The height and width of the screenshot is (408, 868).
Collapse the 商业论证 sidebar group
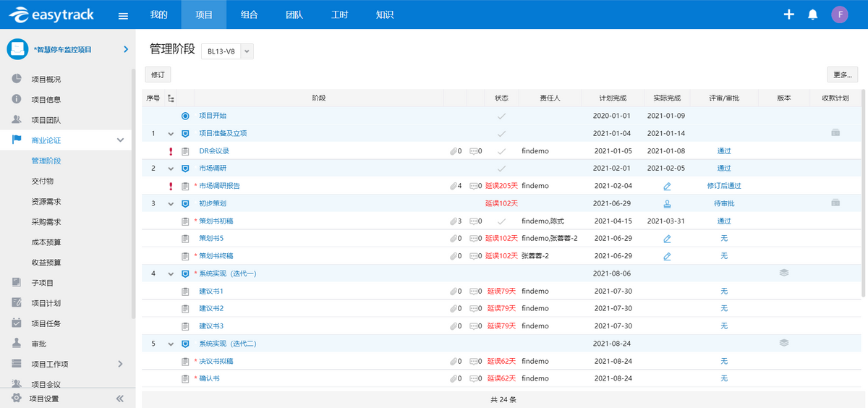click(120, 140)
